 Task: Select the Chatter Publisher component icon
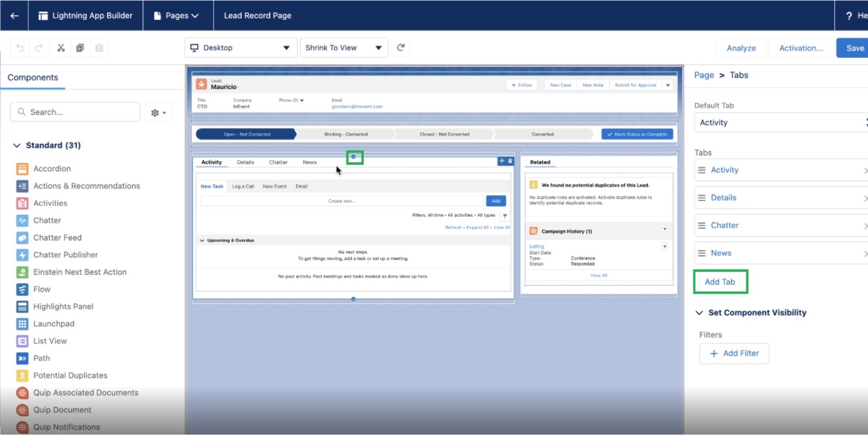22,255
